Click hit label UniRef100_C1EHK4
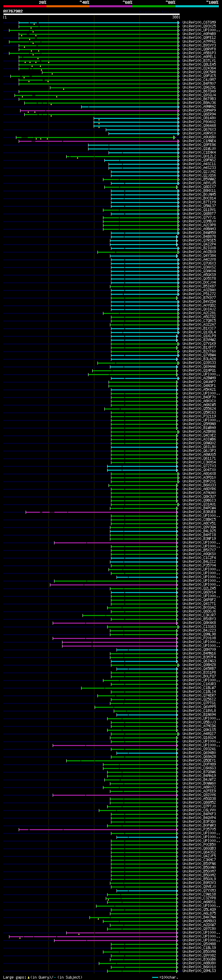Image resolution: width=222 pixels, height=980 pixels. pyautogui.click(x=199, y=153)
